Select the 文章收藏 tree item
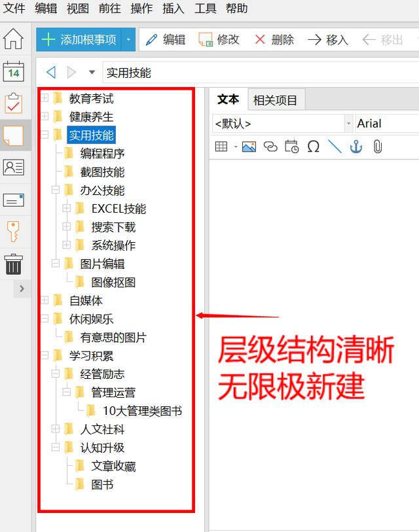The width and height of the screenshot is (419, 532). (113, 466)
